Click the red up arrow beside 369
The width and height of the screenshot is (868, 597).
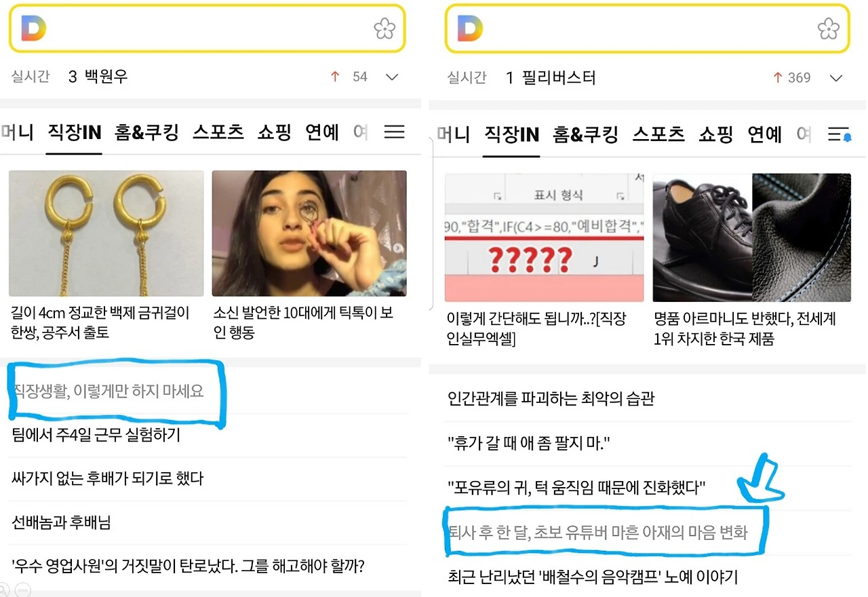[778, 78]
